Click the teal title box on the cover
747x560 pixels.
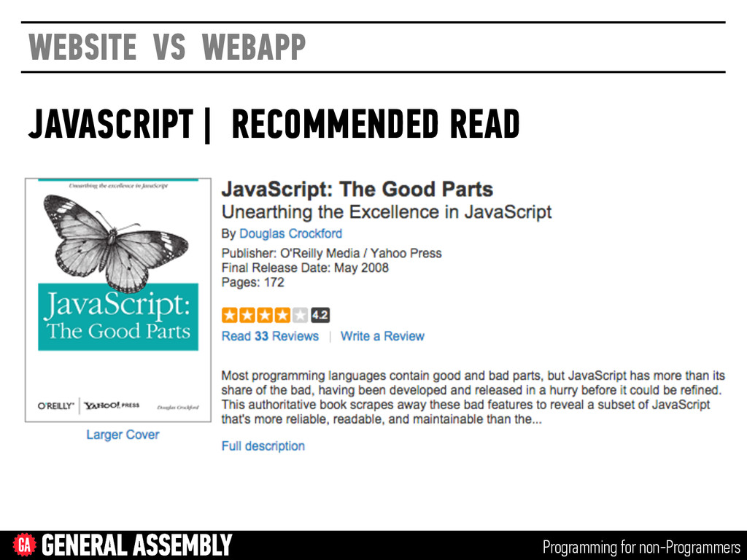tap(118, 317)
